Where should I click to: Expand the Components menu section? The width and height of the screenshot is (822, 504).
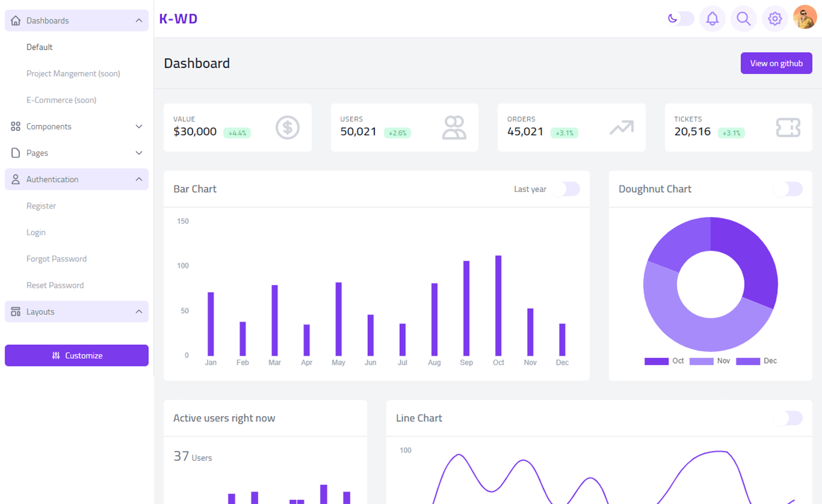pos(76,126)
